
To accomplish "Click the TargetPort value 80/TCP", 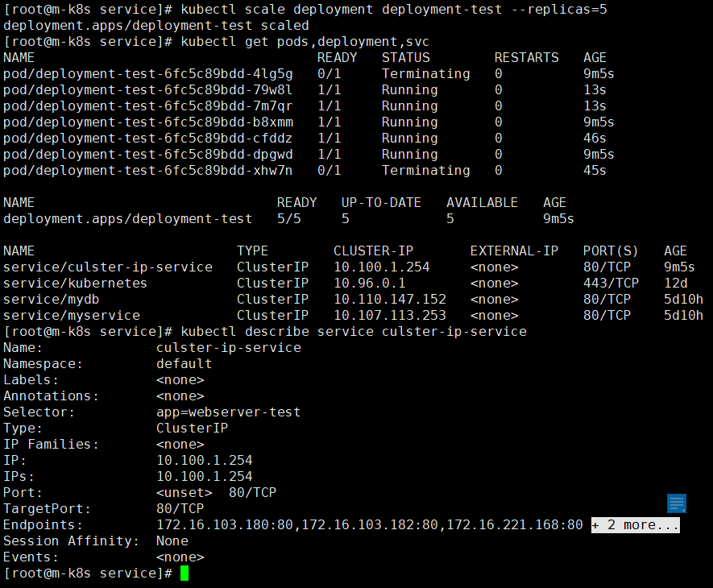I will pyautogui.click(x=180, y=509).
